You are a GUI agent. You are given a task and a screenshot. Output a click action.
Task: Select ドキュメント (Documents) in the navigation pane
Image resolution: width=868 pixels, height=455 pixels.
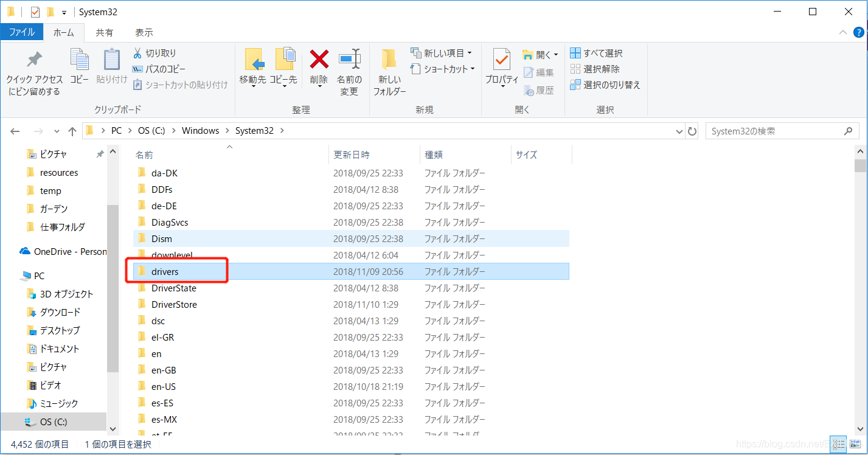[x=53, y=349]
